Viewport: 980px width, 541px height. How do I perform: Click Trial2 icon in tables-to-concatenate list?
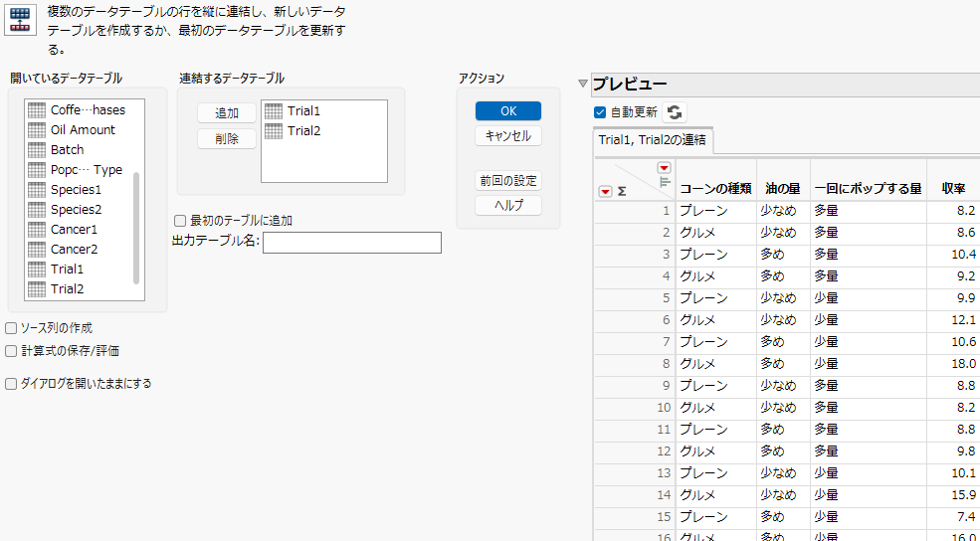point(274,131)
